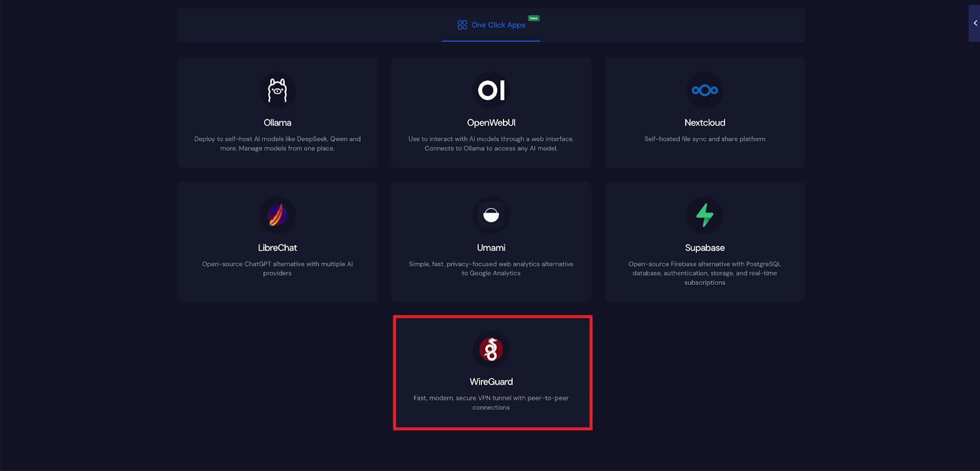This screenshot has height=471, width=980.
Task: Select the Umami bowl icon
Action: (491, 215)
